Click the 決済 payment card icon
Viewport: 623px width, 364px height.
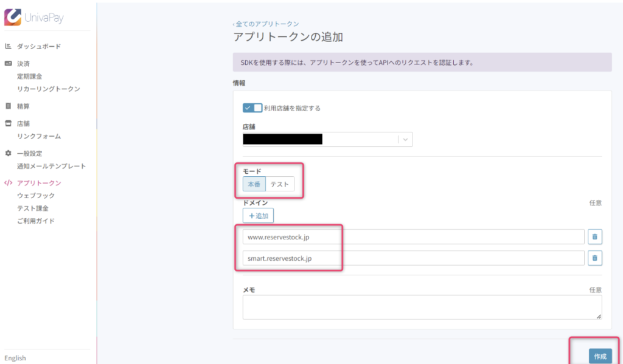(x=9, y=63)
